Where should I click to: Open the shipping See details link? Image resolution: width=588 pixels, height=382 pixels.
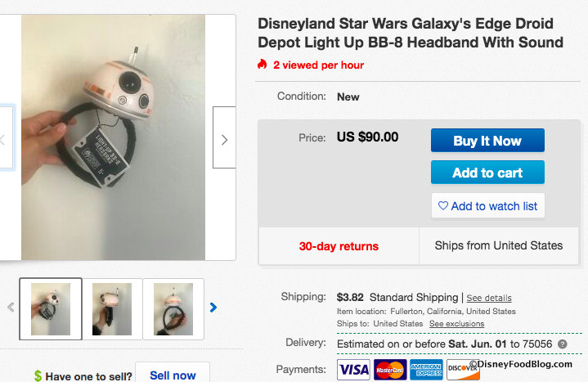(489, 298)
